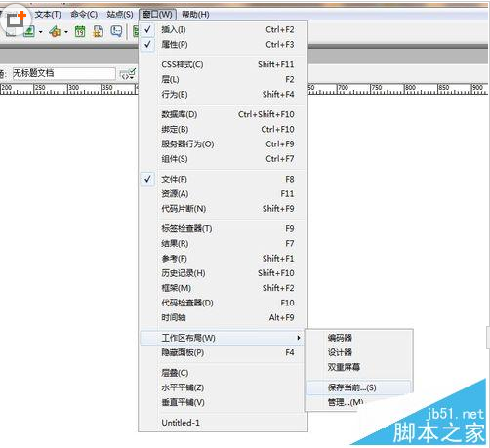
Task: Open the 资源(A) panel
Action: [x=224, y=194]
